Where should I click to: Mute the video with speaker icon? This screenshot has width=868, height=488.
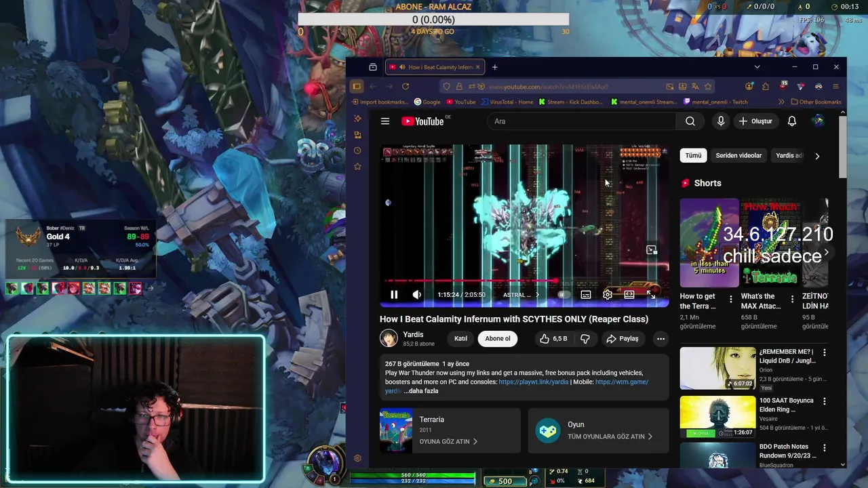point(416,295)
